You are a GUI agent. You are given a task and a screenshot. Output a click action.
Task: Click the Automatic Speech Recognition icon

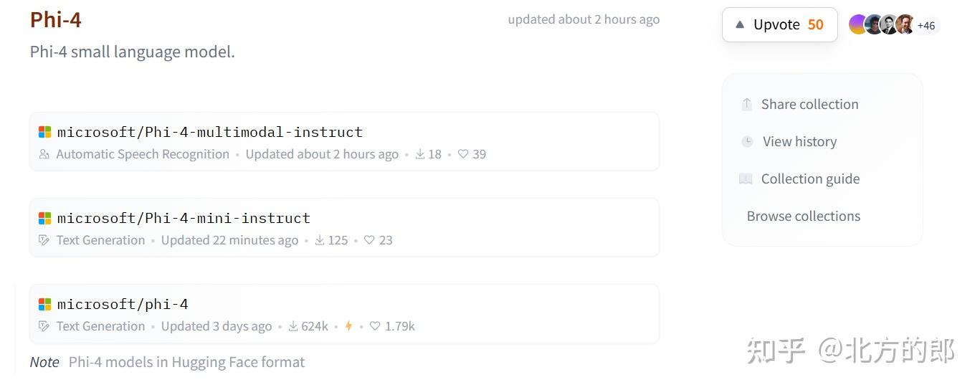click(x=44, y=154)
